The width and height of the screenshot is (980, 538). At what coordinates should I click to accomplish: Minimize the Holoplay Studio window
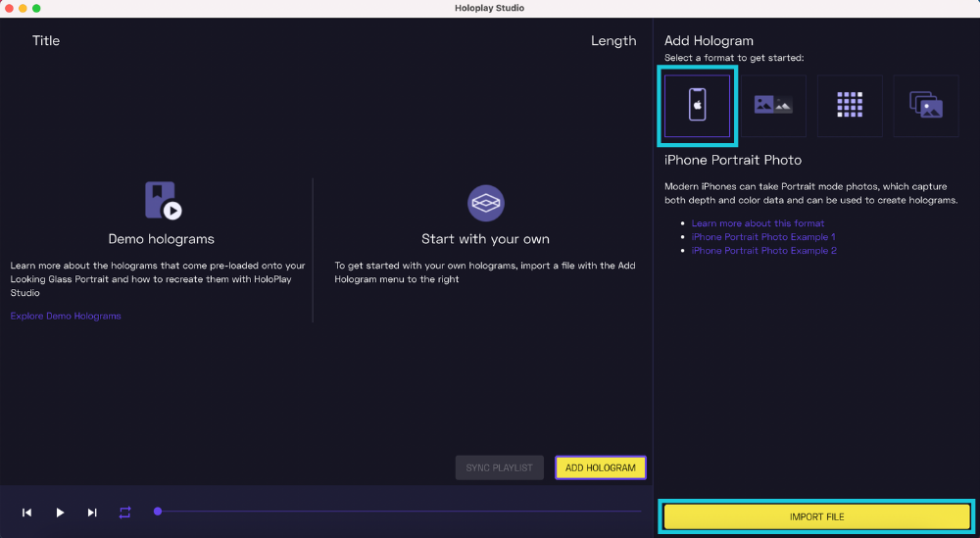(x=23, y=8)
